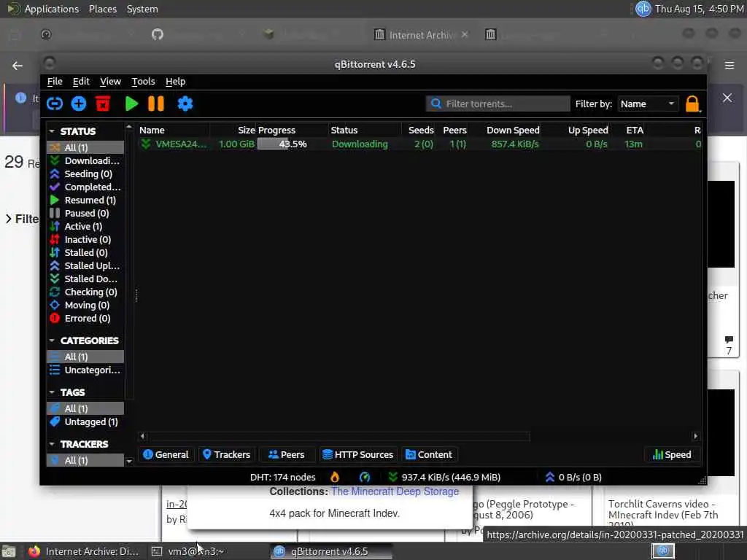Open the File menu
Viewport: 747px width, 560px height.
click(55, 82)
